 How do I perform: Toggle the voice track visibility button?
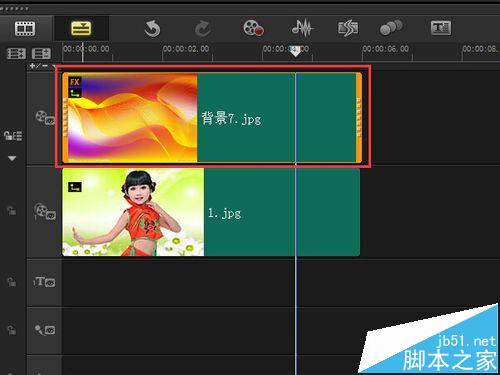point(45,330)
